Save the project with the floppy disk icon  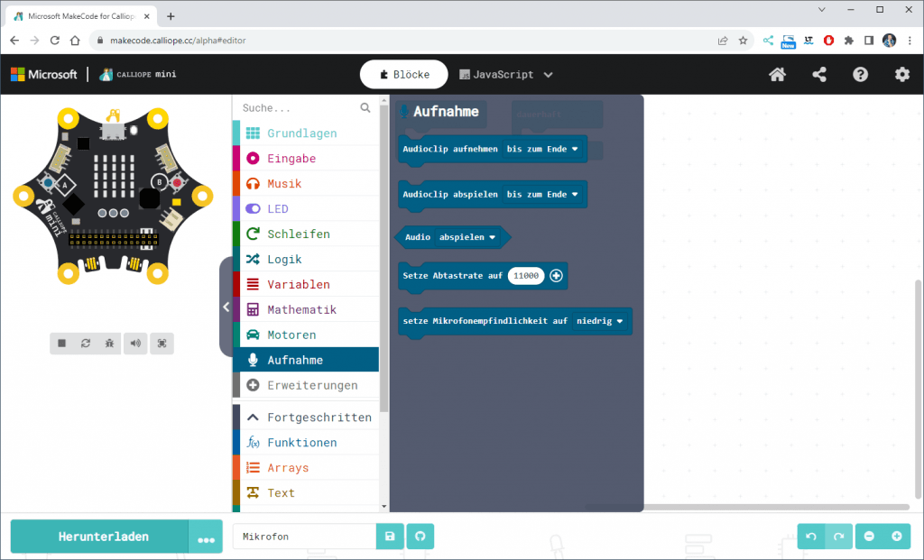click(x=390, y=537)
